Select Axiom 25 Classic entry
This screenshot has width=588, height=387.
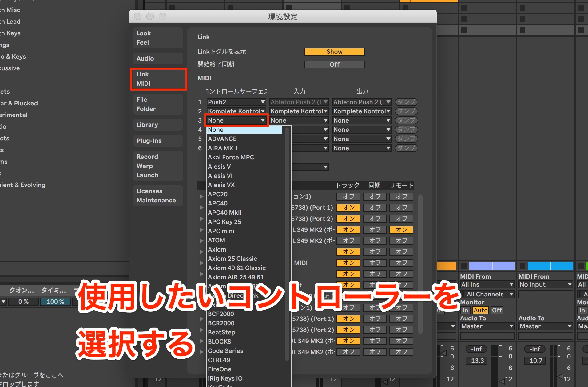point(244,259)
